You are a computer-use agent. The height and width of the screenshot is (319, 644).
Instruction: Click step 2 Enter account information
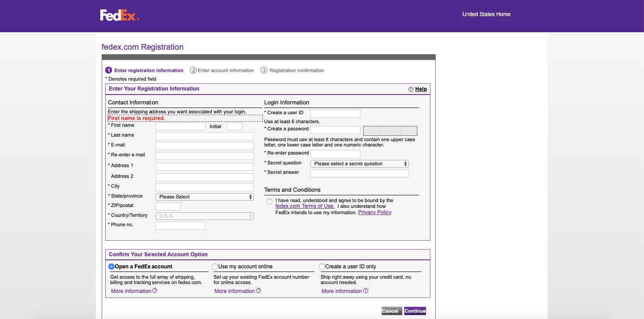pyautogui.click(x=222, y=70)
